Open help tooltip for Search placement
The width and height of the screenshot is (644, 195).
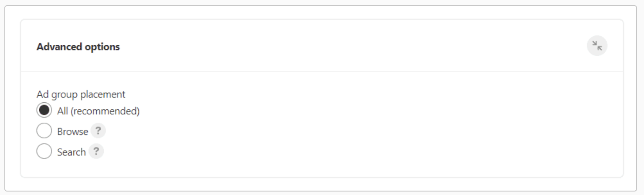(96, 151)
